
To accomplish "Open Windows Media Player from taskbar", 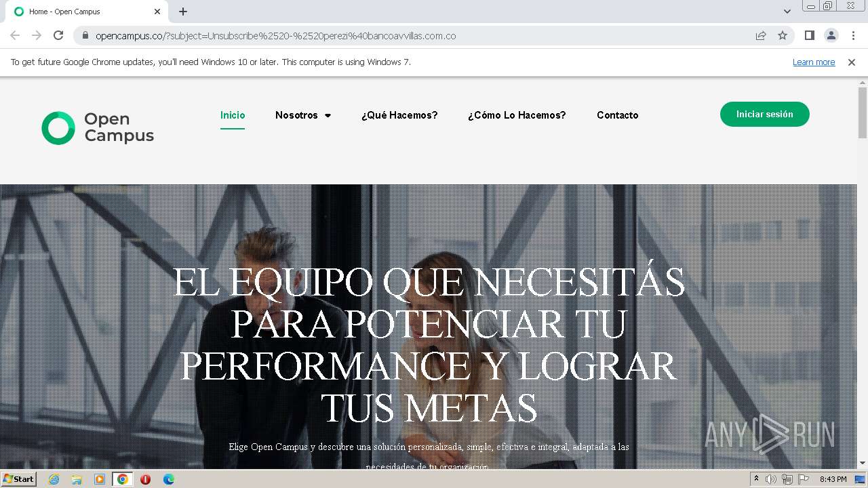I will 100,479.
